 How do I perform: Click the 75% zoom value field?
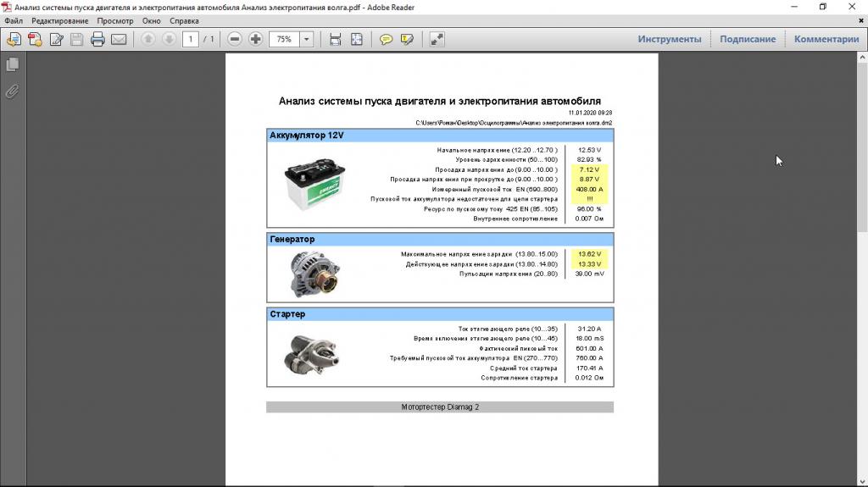click(x=284, y=39)
